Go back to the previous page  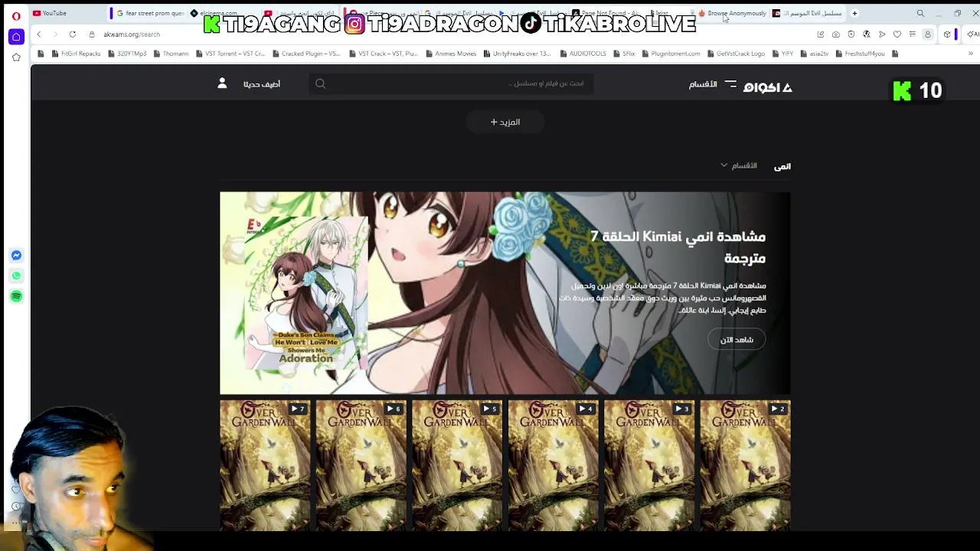(x=39, y=34)
